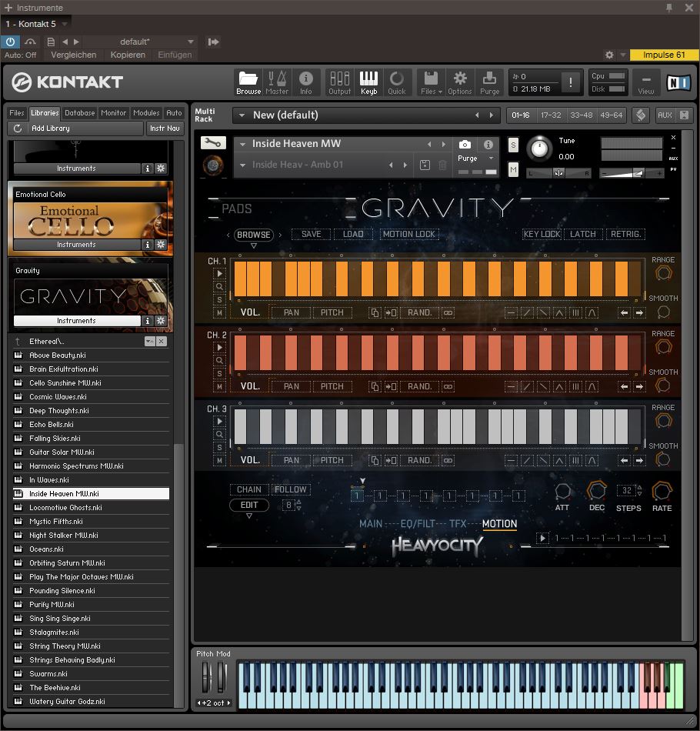The image size is (700, 731).
Task: Mute the Inside Heaven MW instrument
Action: [513, 170]
